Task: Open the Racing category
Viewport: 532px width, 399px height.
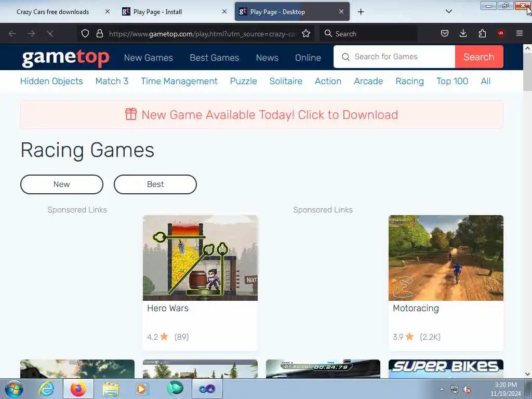Action: pyautogui.click(x=409, y=81)
